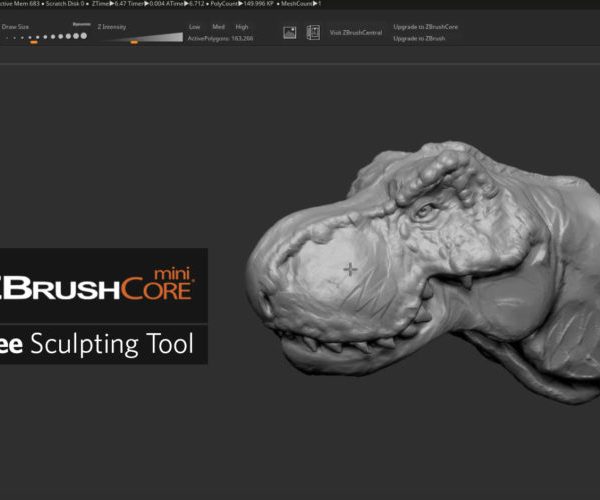Click the Draw Size orange slider handle

(34, 42)
